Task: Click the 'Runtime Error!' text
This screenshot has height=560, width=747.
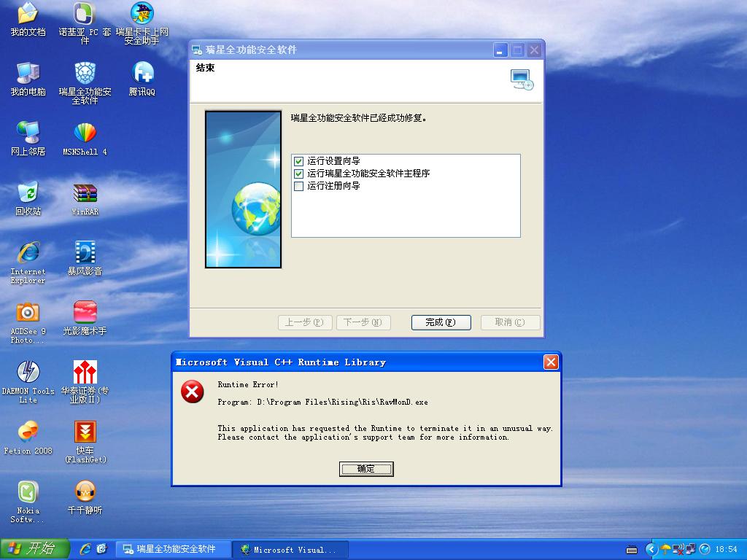Action: [x=248, y=384]
